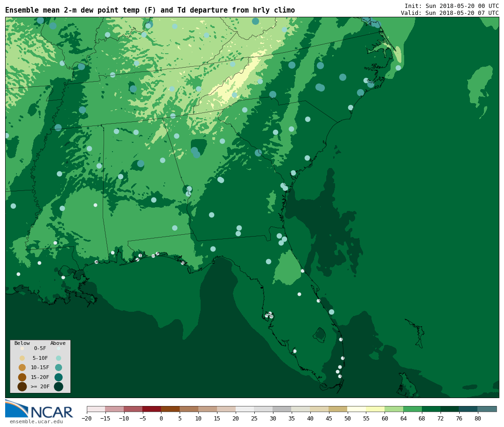Pick the 25 to 30 light gray swatch
504x427 pixels.
pyautogui.click(x=264, y=409)
